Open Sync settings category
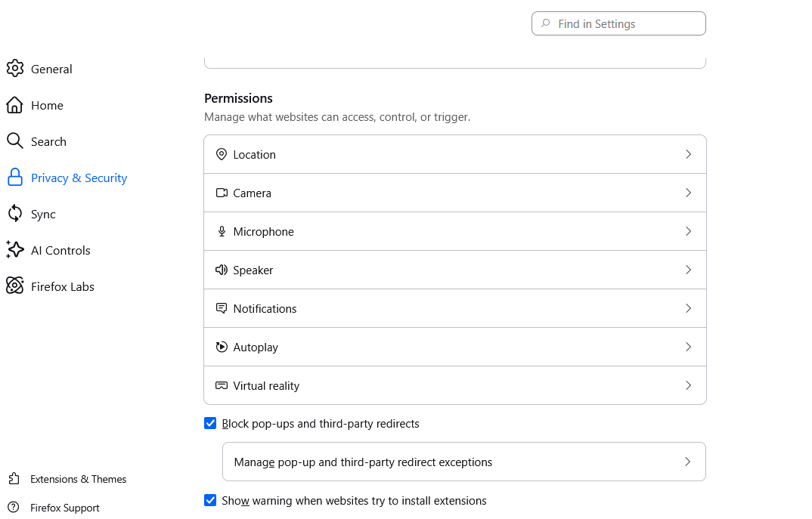This screenshot has width=812, height=519. point(43,215)
